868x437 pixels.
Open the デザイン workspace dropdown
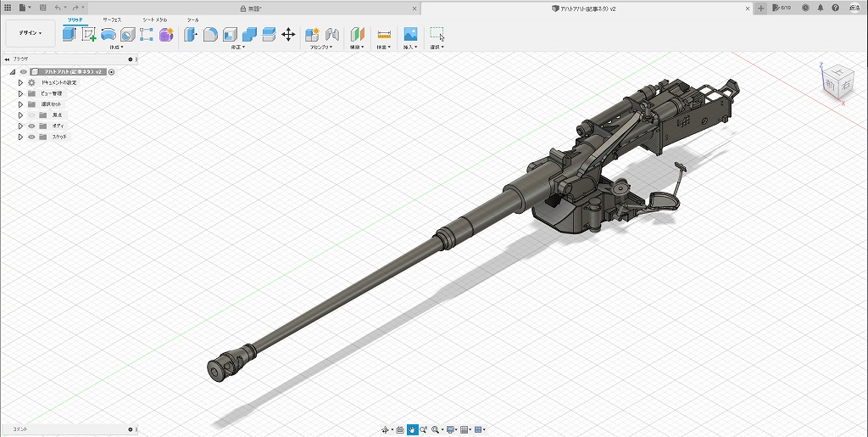(x=31, y=33)
